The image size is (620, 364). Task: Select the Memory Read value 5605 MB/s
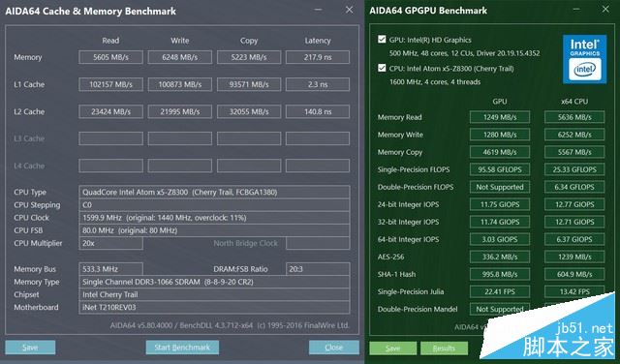[x=110, y=57]
